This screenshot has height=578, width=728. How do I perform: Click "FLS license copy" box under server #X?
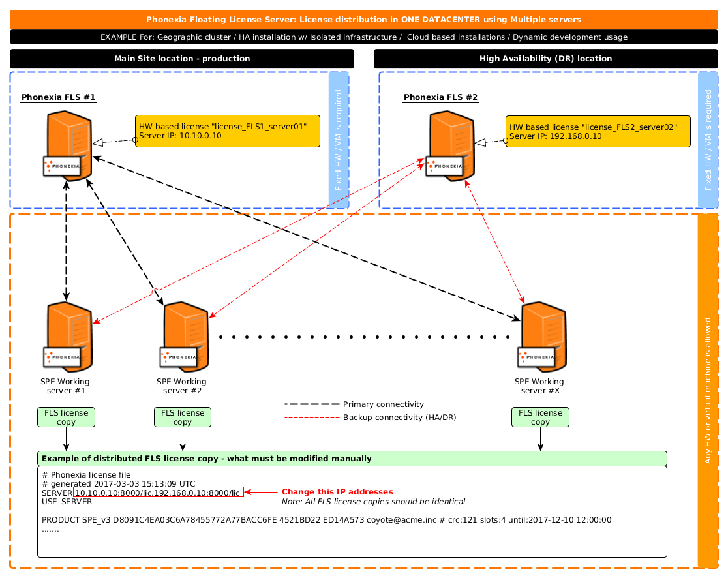point(540,417)
